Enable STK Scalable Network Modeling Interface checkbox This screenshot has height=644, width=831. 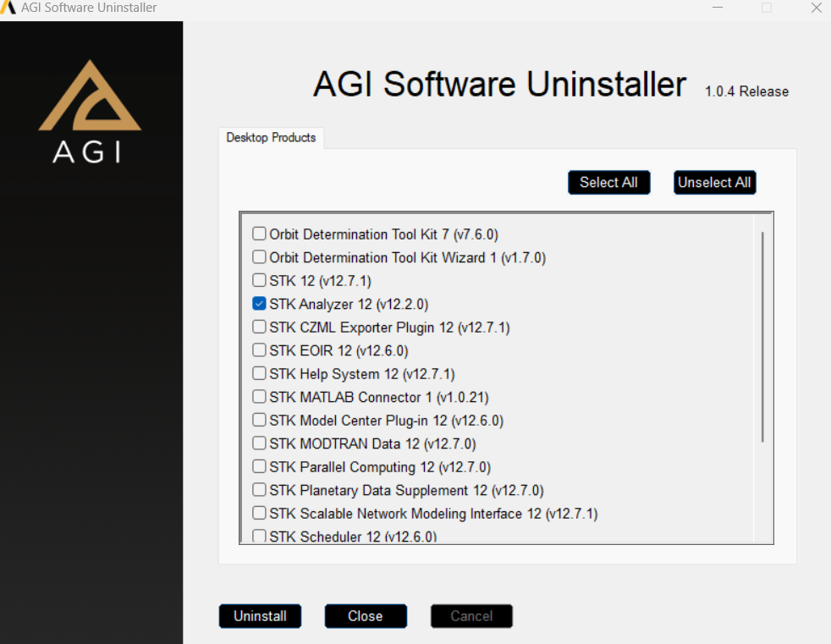(x=259, y=513)
